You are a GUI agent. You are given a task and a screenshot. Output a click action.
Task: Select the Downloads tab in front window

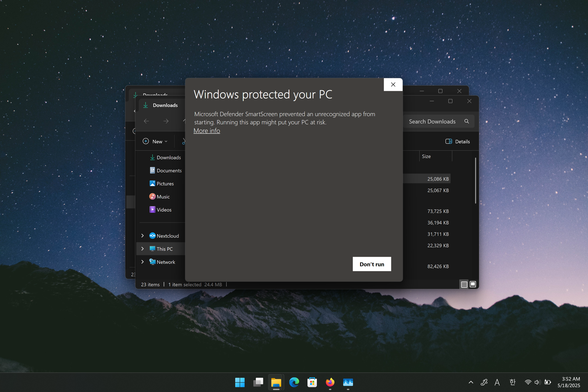tap(161, 105)
